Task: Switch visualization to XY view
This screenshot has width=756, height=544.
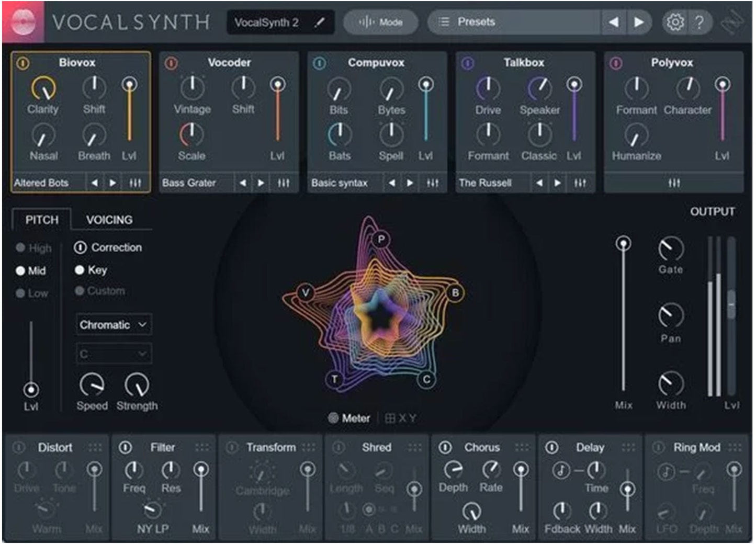Action: [401, 418]
